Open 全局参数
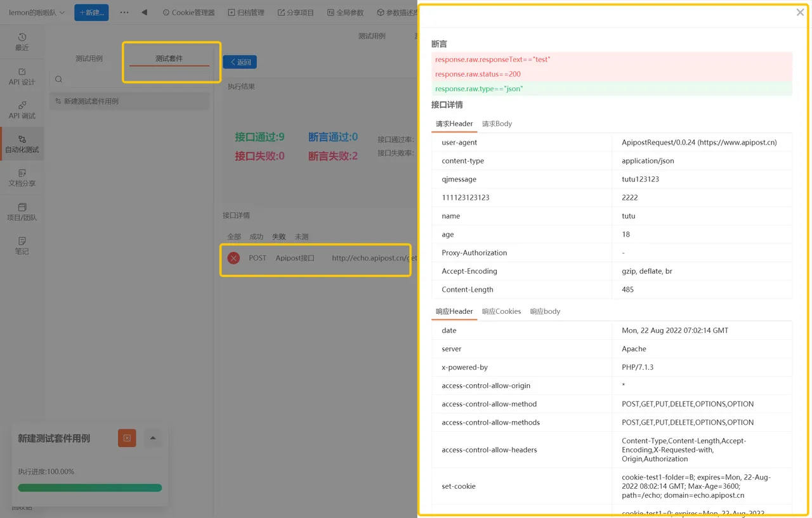Screen dimensions: 812x518 (346, 13)
